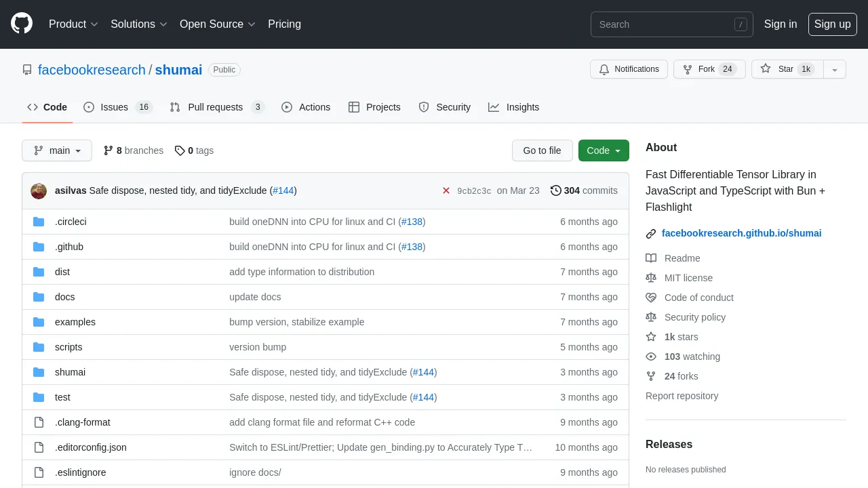The image size is (868, 488).
Task: Switch to the Pull requests tab
Action: click(217, 107)
